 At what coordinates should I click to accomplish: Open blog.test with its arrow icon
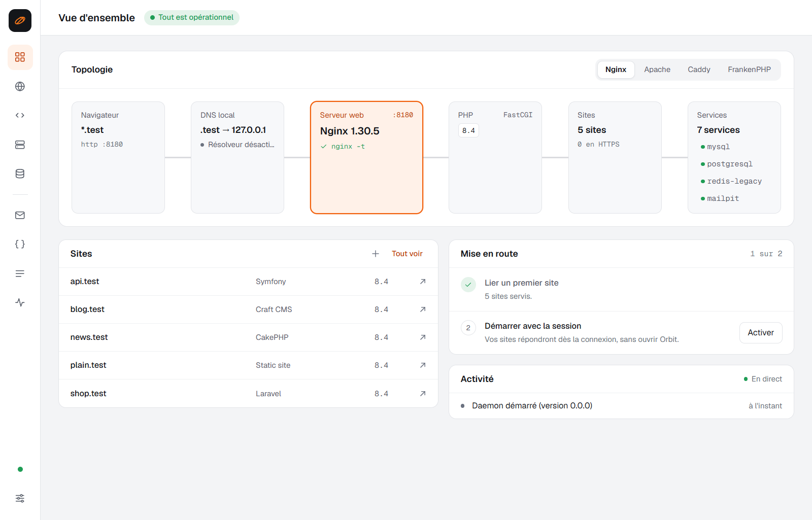tap(423, 309)
